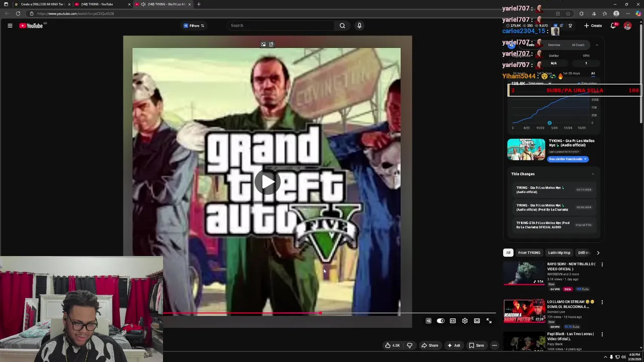Focus the YouTube search field
This screenshot has width=644, height=362.
[280, 26]
